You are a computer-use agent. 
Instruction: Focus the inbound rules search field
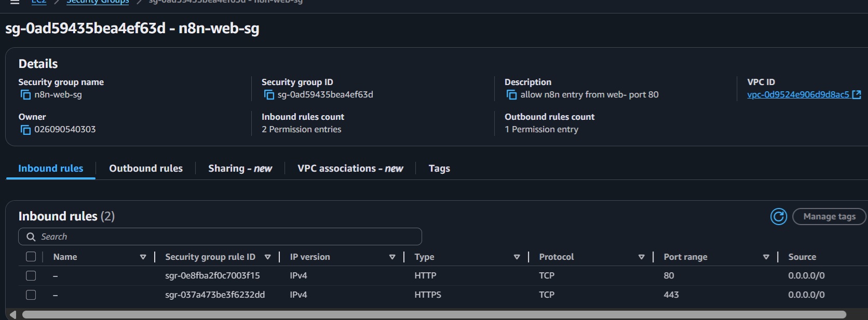[x=220, y=236]
